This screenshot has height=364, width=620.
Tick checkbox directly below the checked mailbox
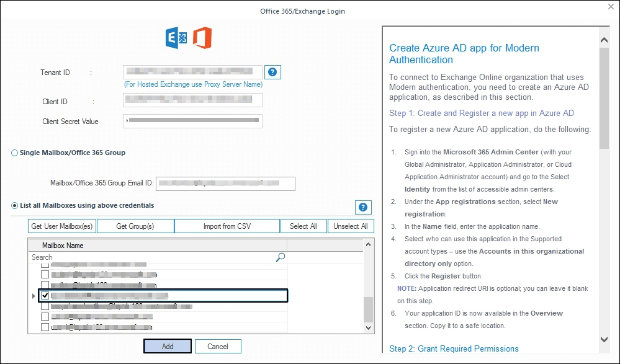click(45, 306)
